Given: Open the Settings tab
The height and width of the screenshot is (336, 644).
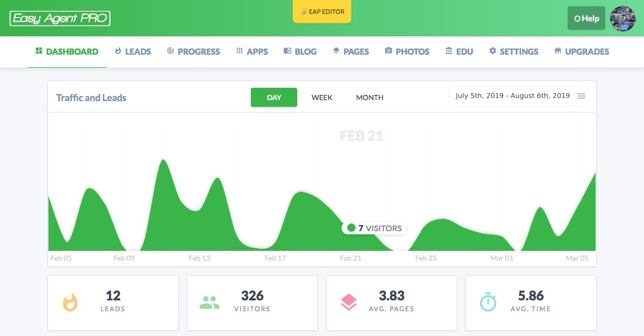Looking at the screenshot, I should tap(513, 52).
